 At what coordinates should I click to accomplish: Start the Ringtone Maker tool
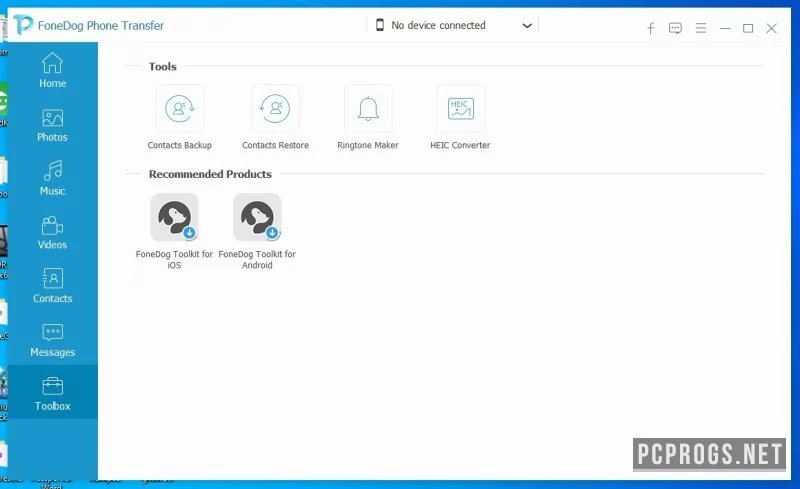(368, 109)
